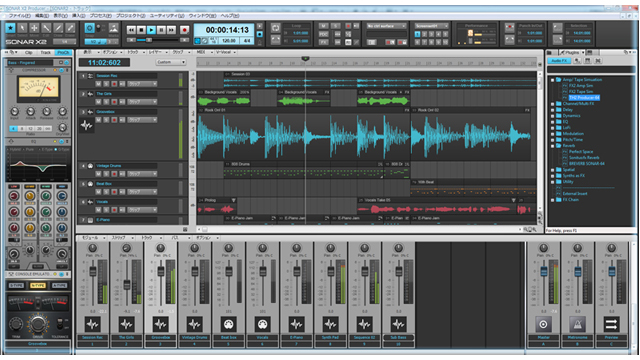The image size is (640, 360).
Task: Select the Rock Ost 01 audio clip
Action: 303,134
